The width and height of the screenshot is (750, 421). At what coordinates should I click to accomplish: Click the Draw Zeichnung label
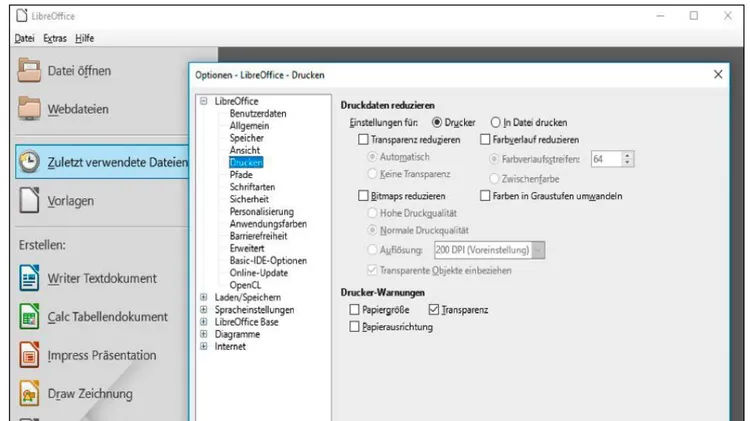(90, 394)
